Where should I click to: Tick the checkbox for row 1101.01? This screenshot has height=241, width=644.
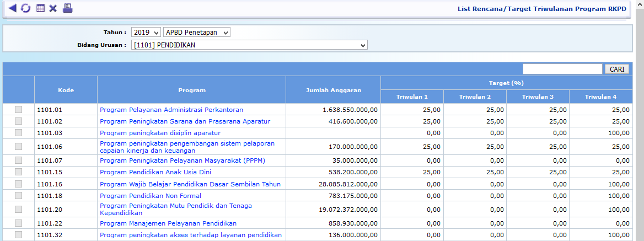tap(18, 110)
